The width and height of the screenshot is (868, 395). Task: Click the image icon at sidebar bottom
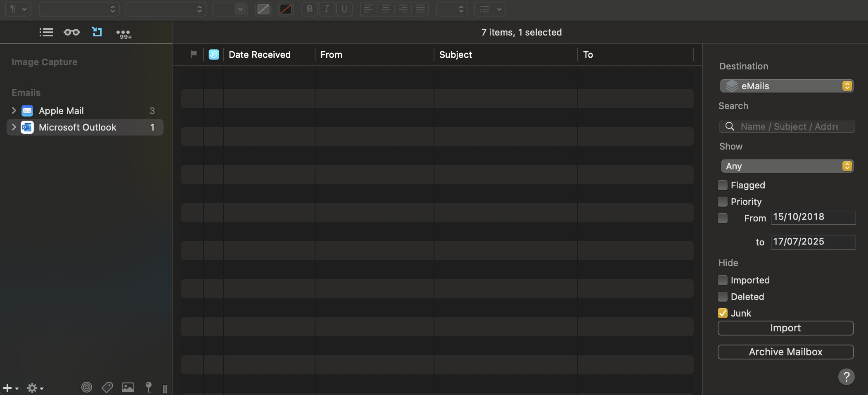[128, 387]
